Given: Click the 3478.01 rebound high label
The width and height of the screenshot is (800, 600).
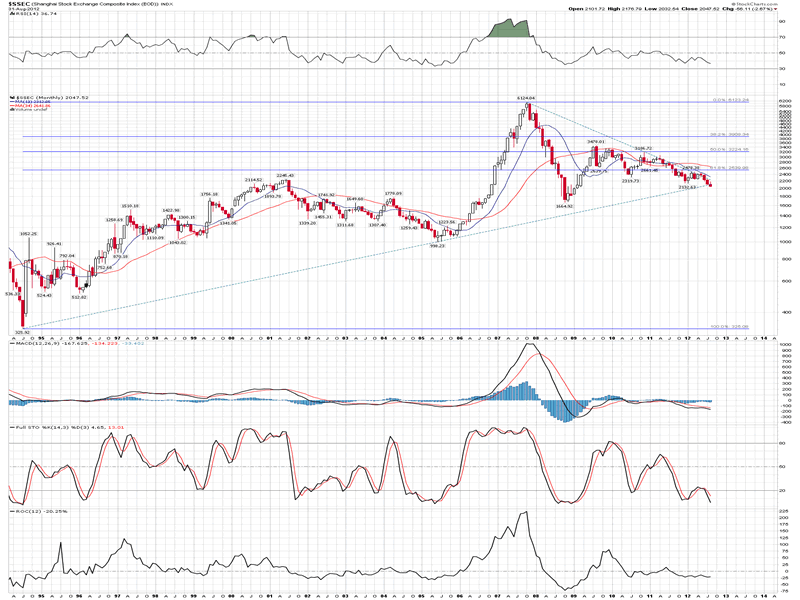Looking at the screenshot, I should [597, 142].
